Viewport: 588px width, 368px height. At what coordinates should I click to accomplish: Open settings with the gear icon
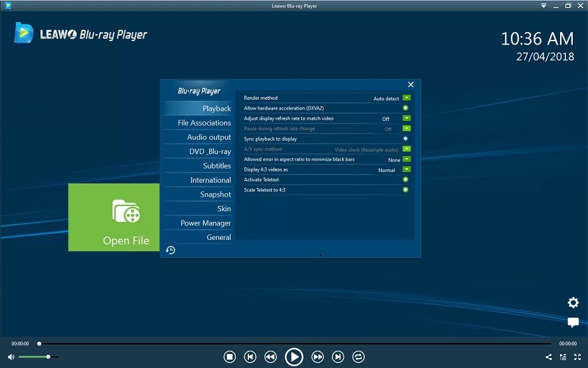click(x=573, y=302)
